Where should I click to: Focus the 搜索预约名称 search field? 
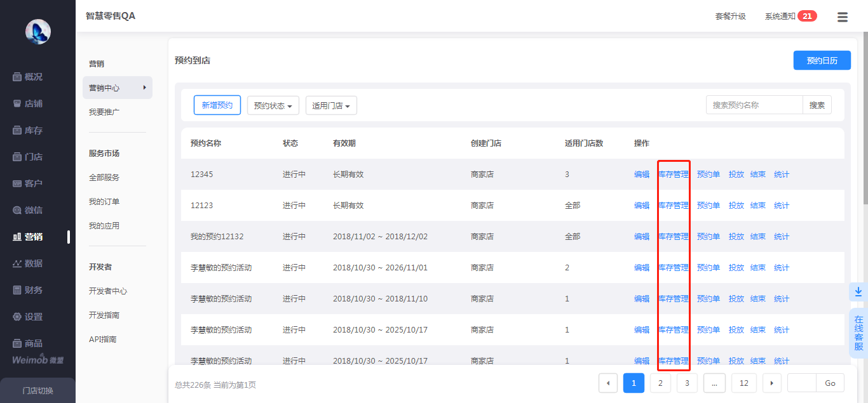click(754, 105)
